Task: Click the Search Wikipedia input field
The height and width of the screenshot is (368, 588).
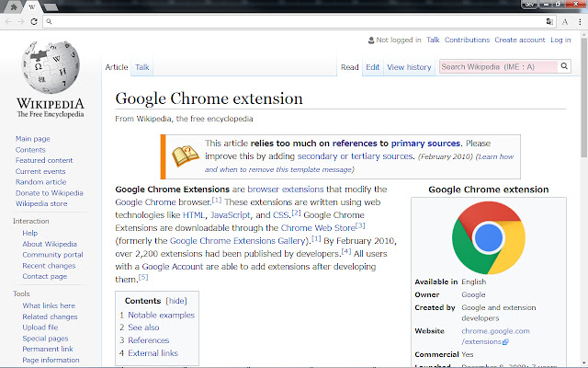Action: tap(498, 66)
